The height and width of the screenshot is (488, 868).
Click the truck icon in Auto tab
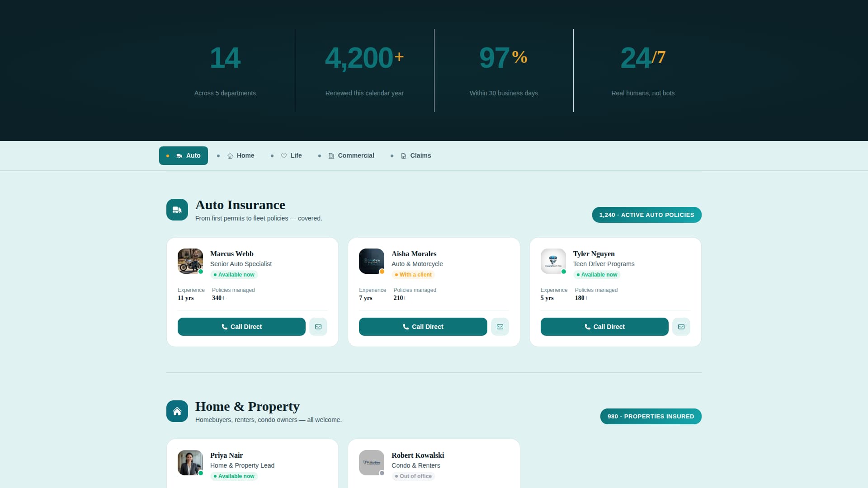(x=179, y=156)
